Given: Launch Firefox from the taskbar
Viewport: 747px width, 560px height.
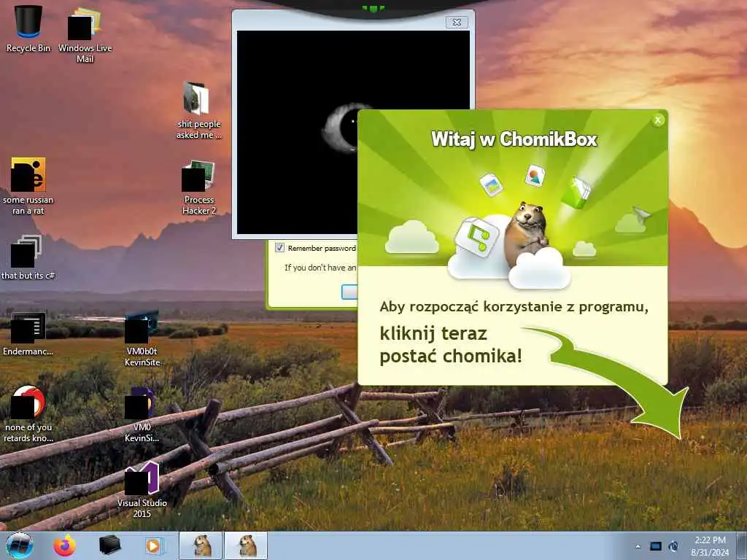Looking at the screenshot, I should (x=64, y=545).
